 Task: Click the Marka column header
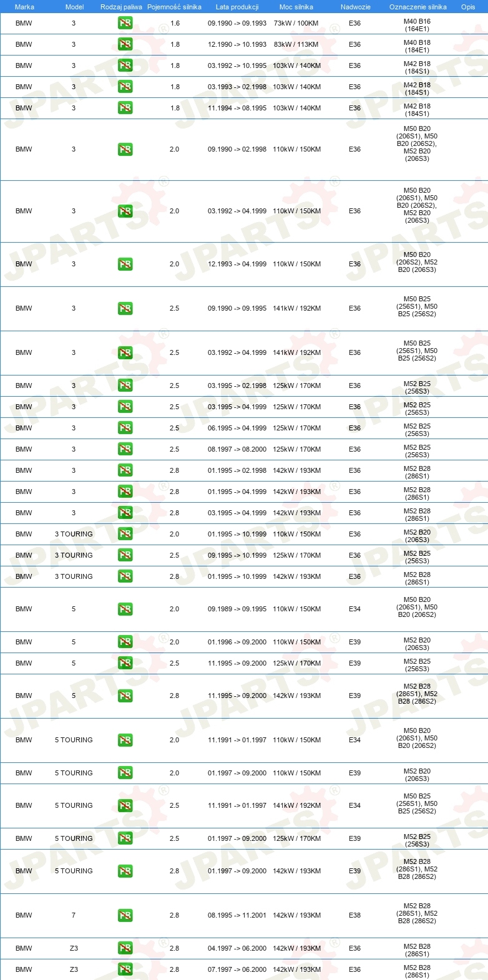coord(24,7)
